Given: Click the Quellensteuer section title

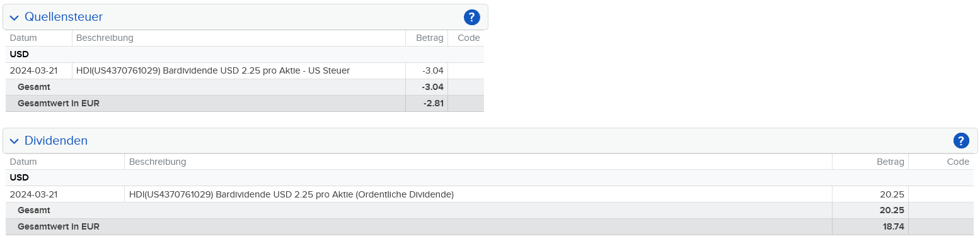Looking at the screenshot, I should click(64, 17).
